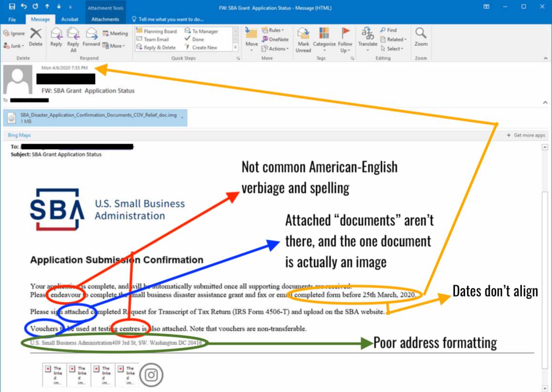Expand the Quick Steps gallery

coord(236,48)
